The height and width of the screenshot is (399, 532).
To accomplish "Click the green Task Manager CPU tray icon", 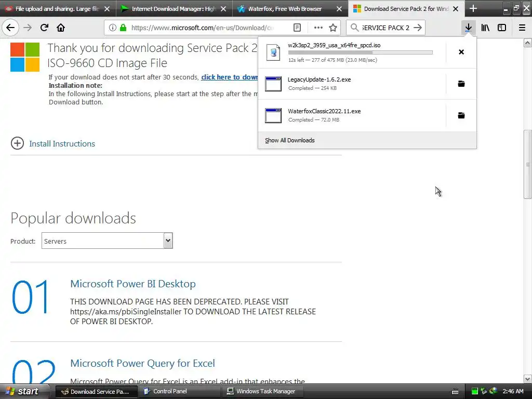I will coord(475,391).
